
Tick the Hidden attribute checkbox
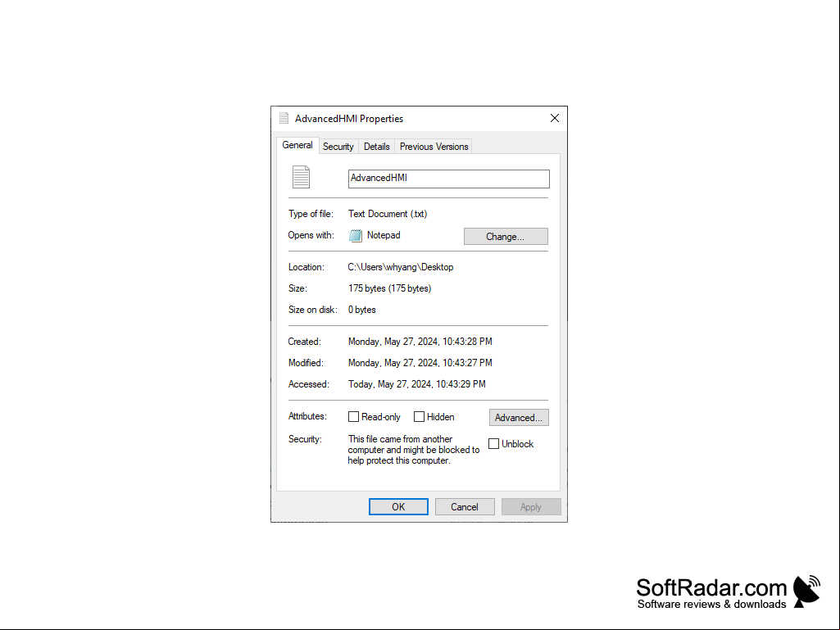[x=419, y=417]
